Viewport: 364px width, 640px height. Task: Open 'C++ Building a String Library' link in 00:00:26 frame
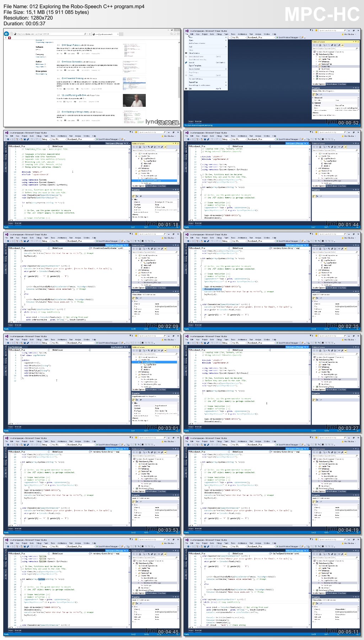point(75,112)
